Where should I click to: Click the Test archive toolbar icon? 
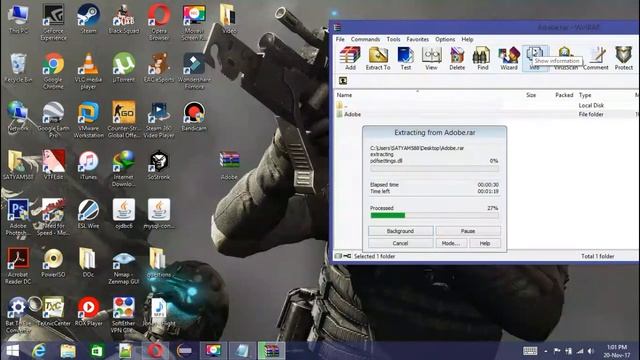[405, 58]
